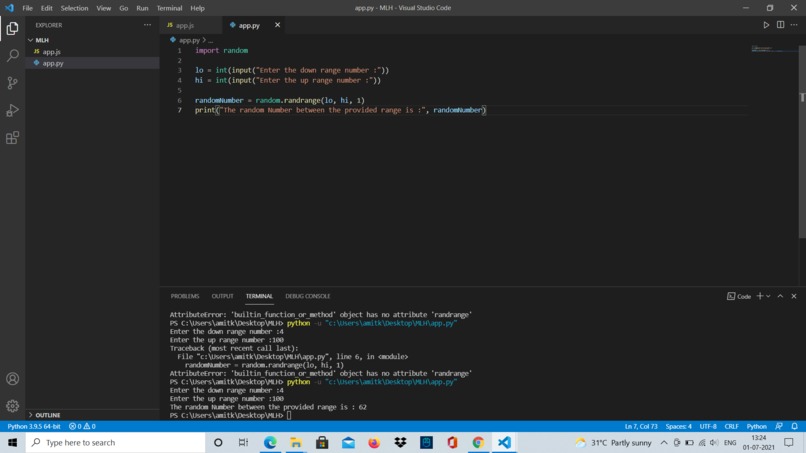Open the Run and Debug view

point(12,110)
